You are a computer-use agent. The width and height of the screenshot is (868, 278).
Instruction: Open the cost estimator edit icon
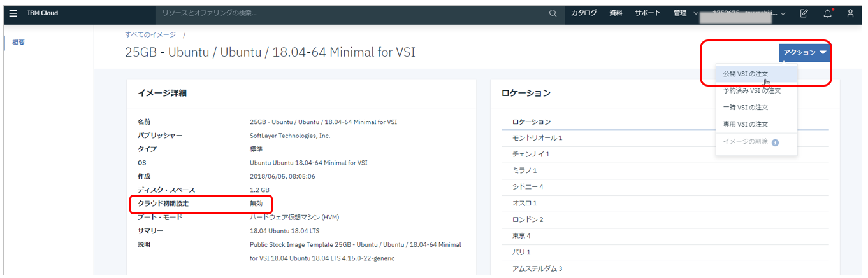point(804,13)
